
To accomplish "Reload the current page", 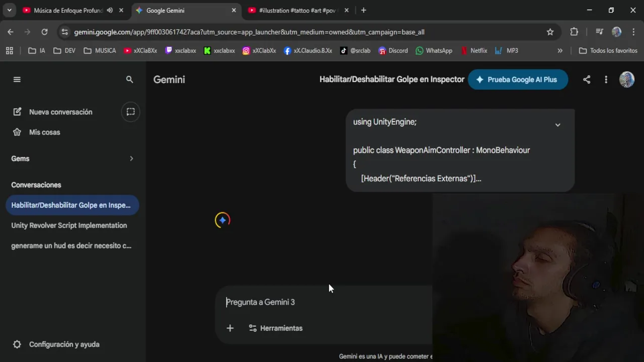I will tap(44, 32).
